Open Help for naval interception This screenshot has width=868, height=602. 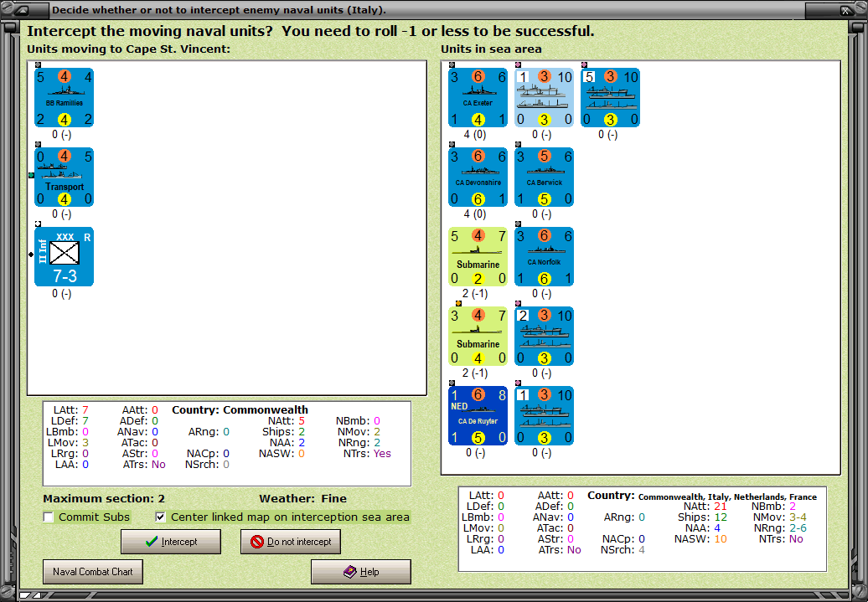tap(360, 571)
